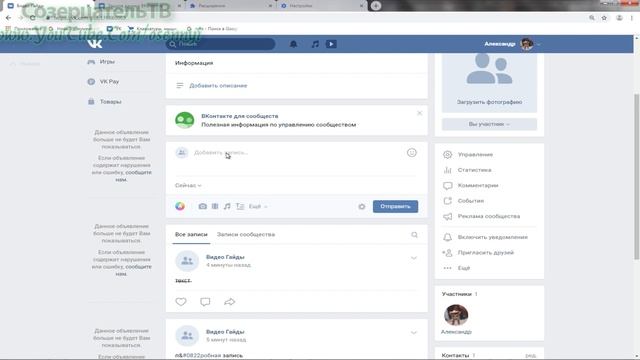Open Управление in community menu
Screen dimensions: 640x360
475,155
